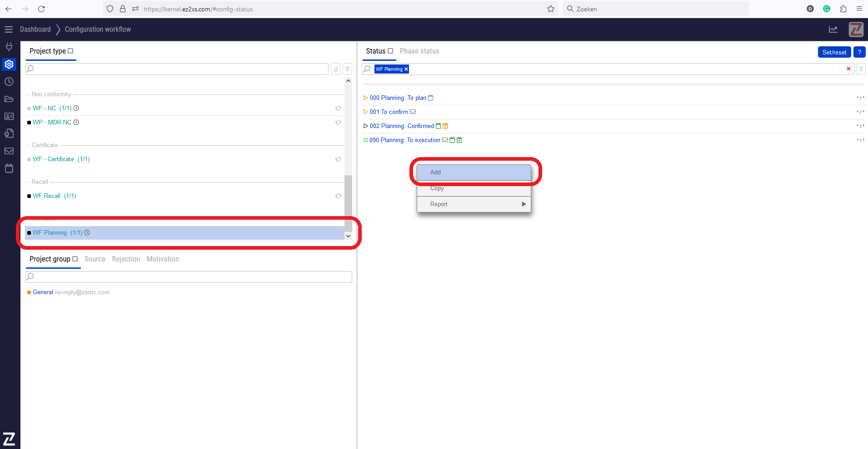Open the calendar icon in left sidebar
The height and width of the screenshot is (449, 868).
tap(9, 168)
